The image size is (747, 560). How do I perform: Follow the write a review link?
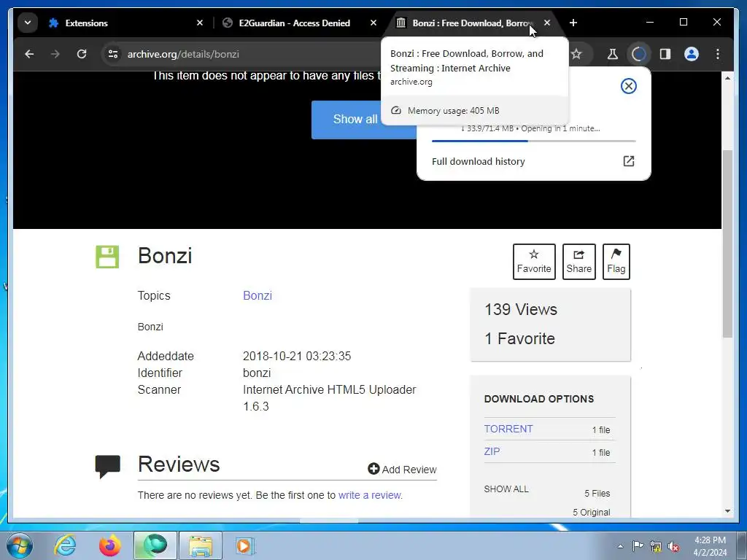(370, 495)
